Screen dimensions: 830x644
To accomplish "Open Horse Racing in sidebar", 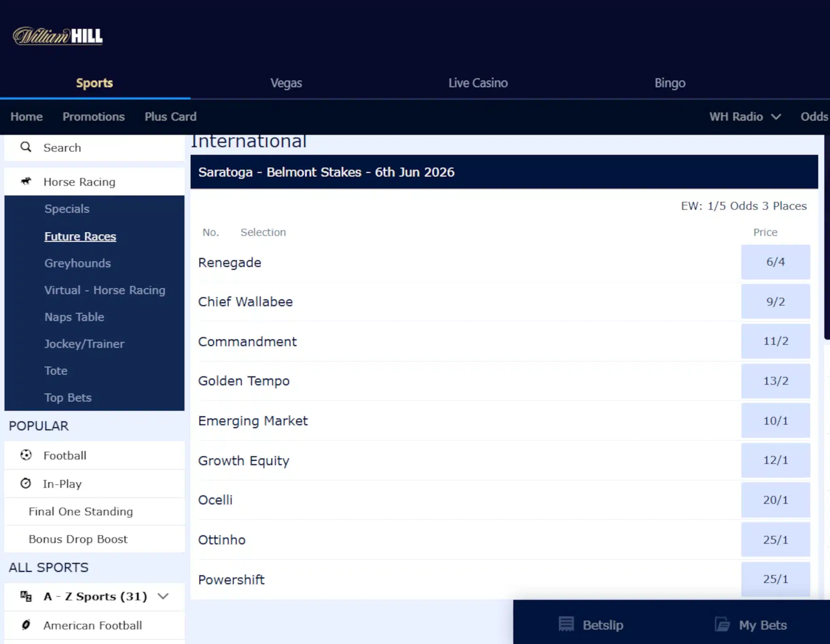I will tap(95, 182).
